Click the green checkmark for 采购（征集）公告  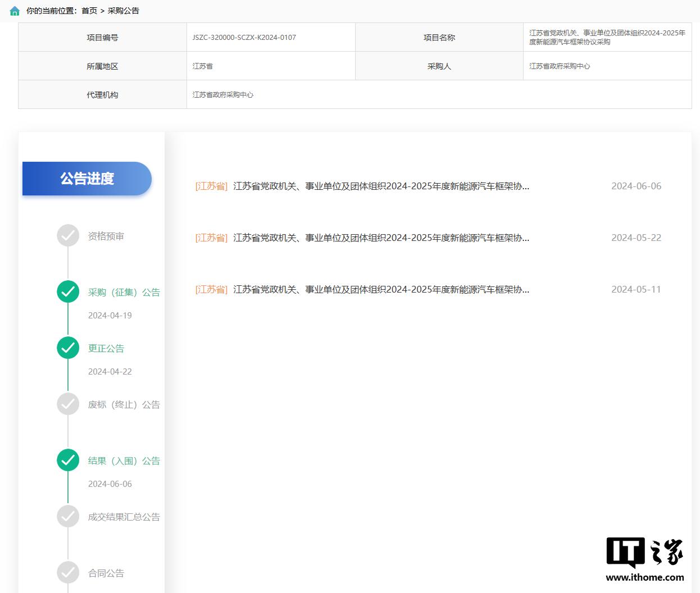point(68,292)
